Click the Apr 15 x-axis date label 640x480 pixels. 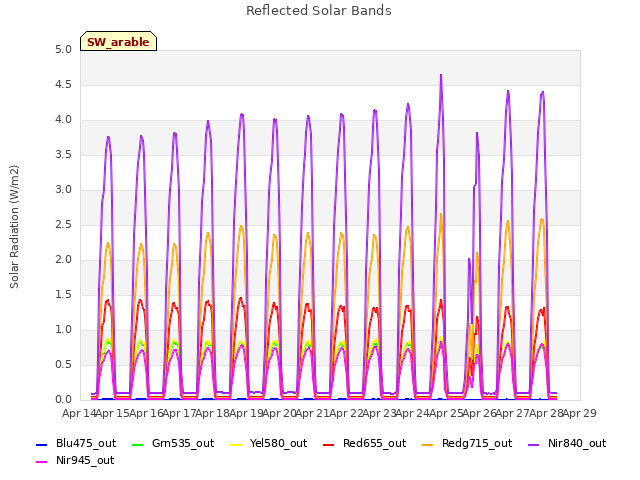112,413
